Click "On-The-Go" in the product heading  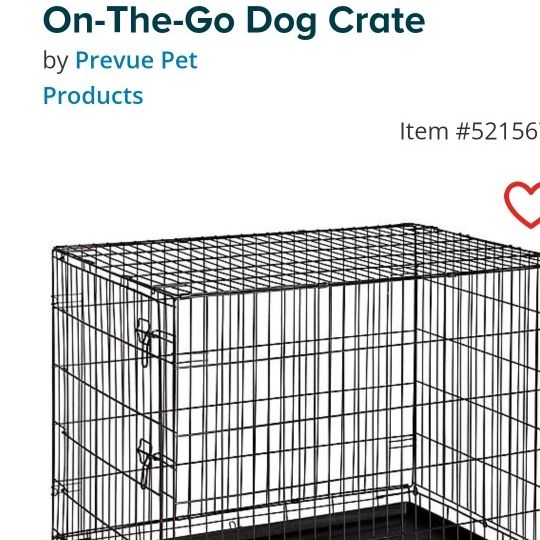click(x=138, y=20)
